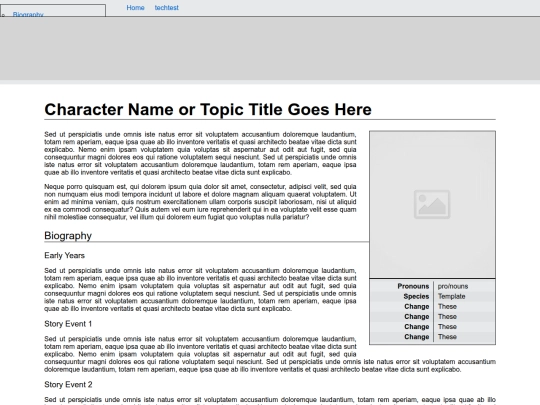Select the 'Story Event 2' subheading
The width and height of the screenshot is (540, 405).
pos(68,384)
